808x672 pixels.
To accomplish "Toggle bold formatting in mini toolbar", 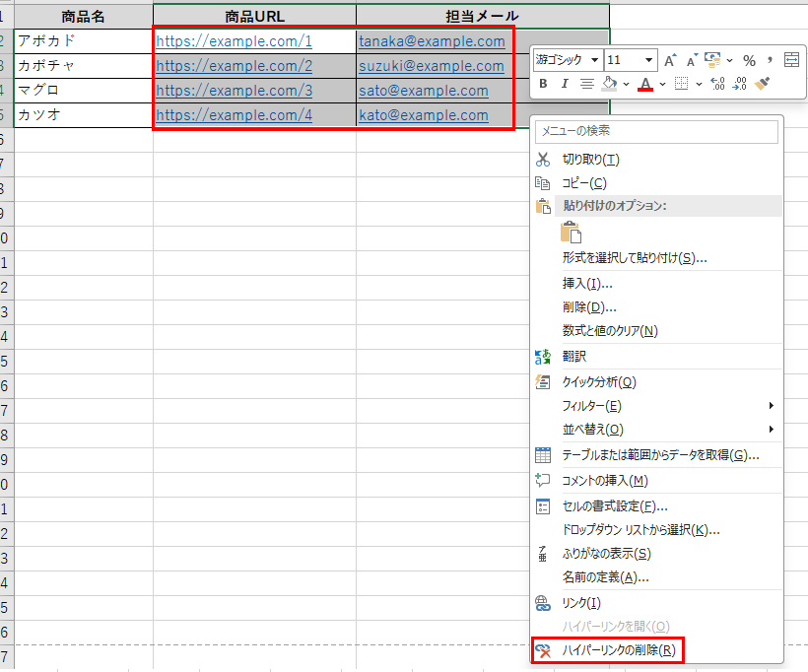I will [x=543, y=84].
